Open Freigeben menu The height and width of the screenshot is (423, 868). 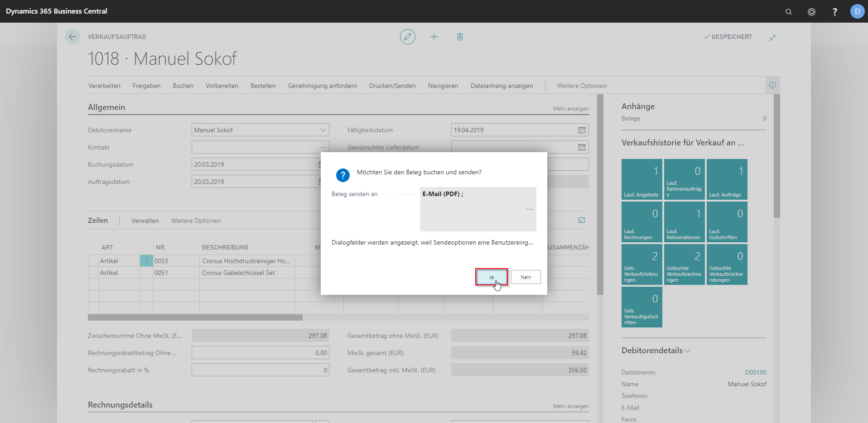(x=146, y=86)
